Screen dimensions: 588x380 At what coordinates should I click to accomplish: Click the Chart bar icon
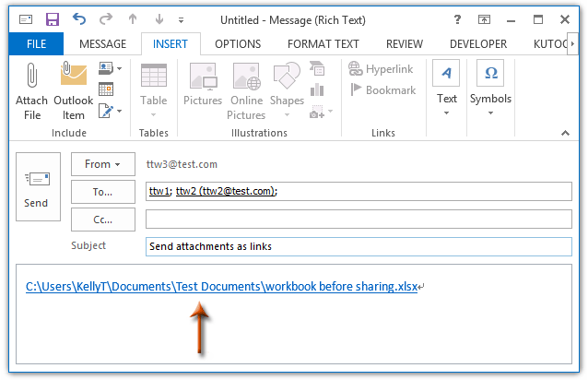(317, 89)
